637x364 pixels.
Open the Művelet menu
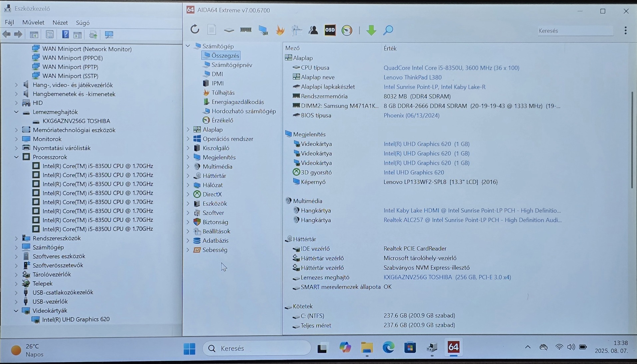point(33,23)
